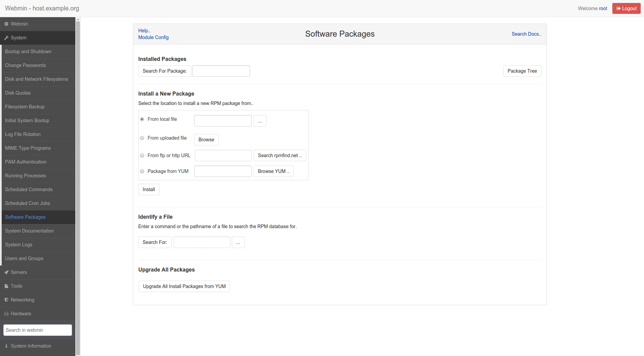The image size is (644, 356).
Task: Choose the From ftp or http URL radio
Action: click(142, 155)
